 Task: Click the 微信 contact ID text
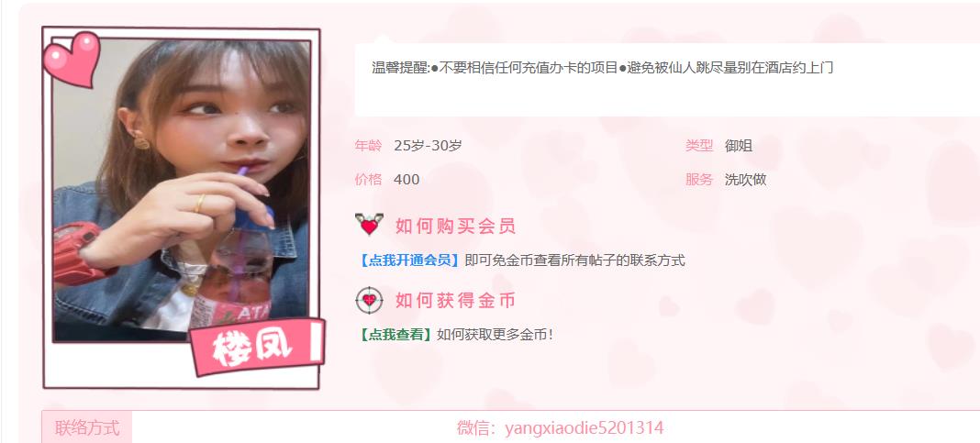pyautogui.click(x=560, y=428)
